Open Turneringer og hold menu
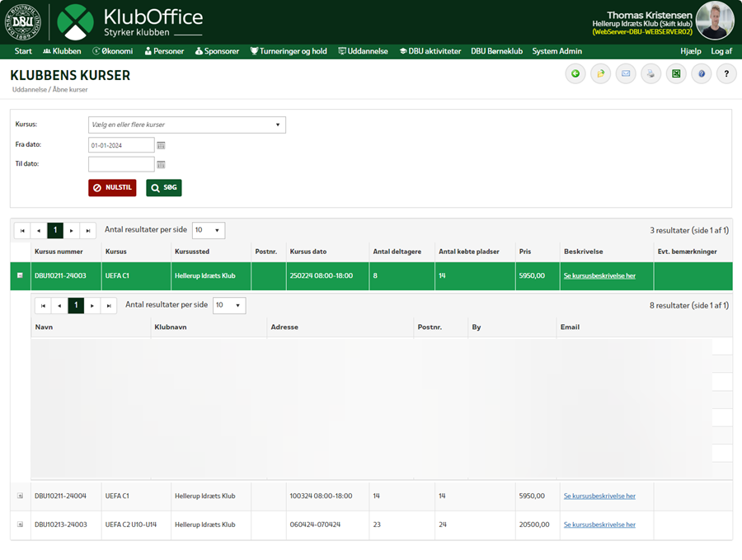 pyautogui.click(x=289, y=51)
